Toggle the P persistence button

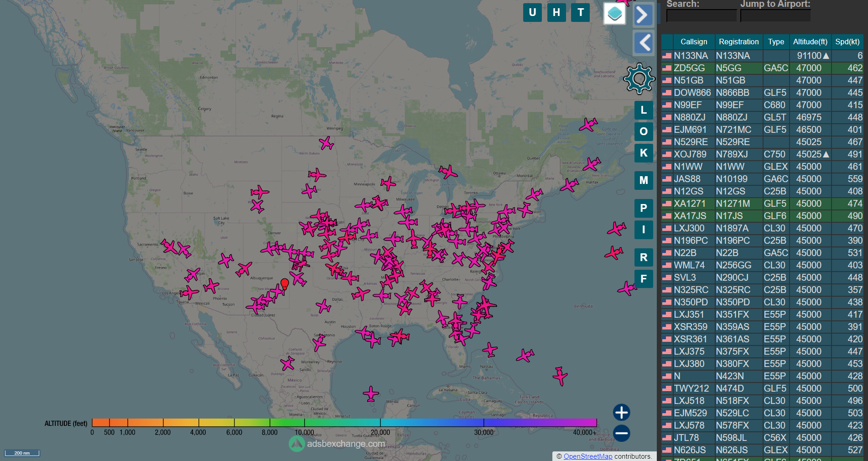pyautogui.click(x=644, y=208)
